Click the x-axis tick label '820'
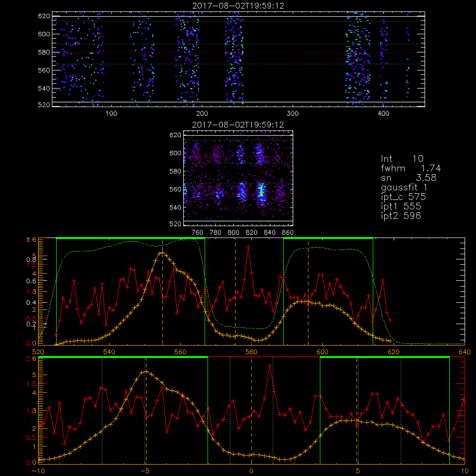The image size is (476, 476). 252,233
